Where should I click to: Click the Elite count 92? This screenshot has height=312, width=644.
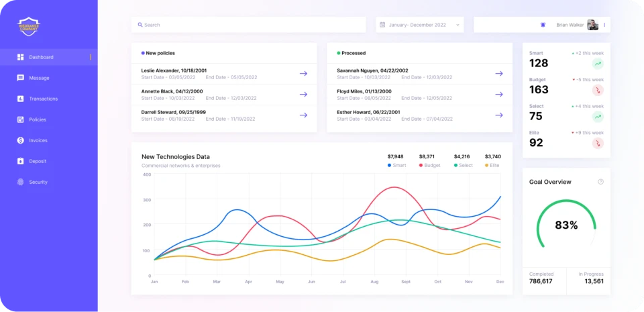point(536,142)
